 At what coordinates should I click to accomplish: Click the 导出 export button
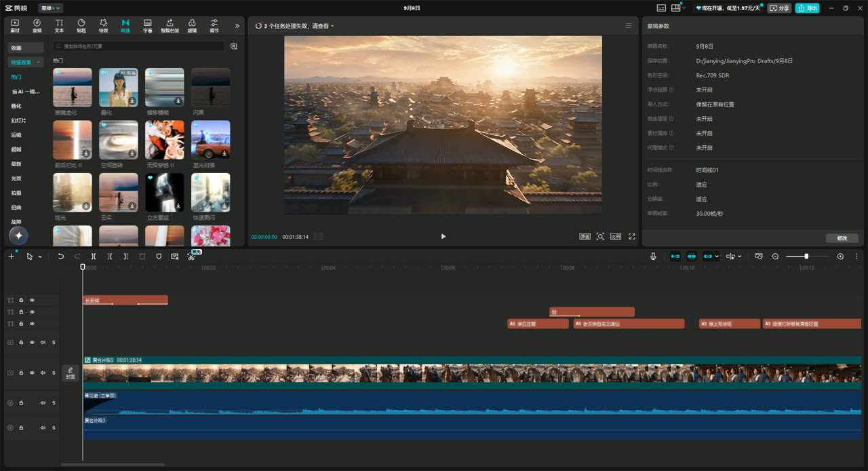click(x=808, y=8)
